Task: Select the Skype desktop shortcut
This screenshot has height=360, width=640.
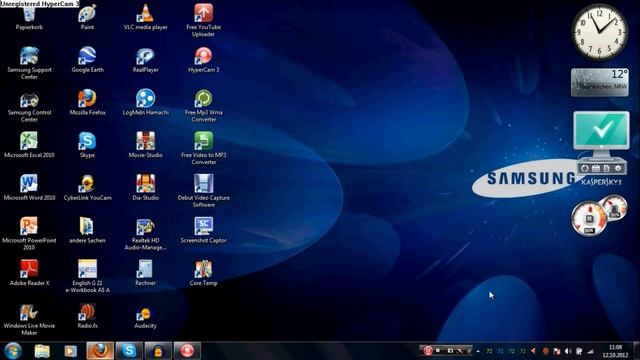Action: click(87, 145)
